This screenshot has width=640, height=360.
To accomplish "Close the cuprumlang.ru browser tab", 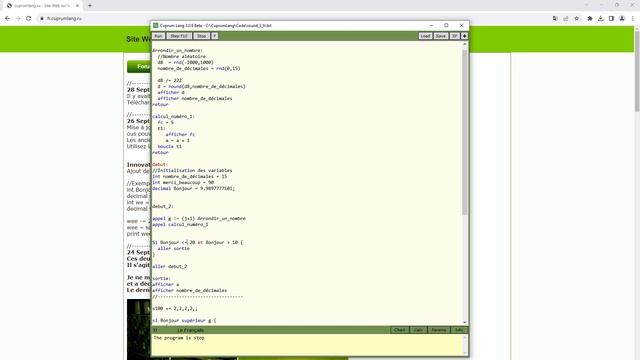I will (x=77, y=6).
